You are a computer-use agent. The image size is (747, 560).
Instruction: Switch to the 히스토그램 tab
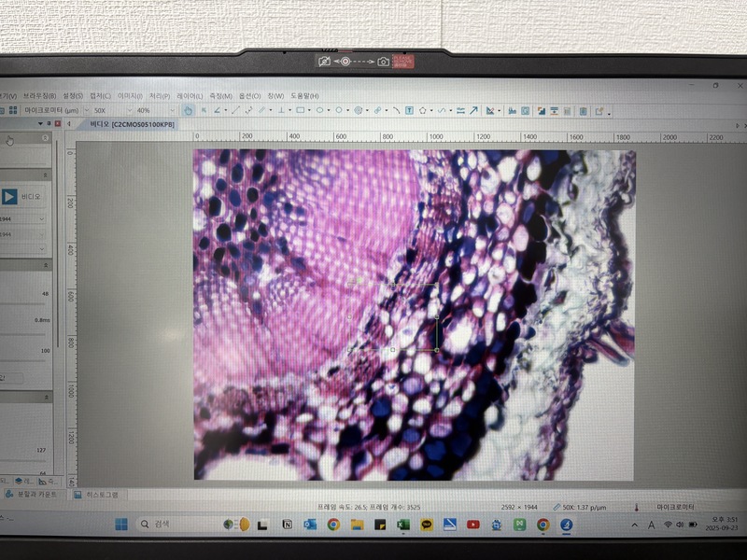pyautogui.click(x=103, y=494)
